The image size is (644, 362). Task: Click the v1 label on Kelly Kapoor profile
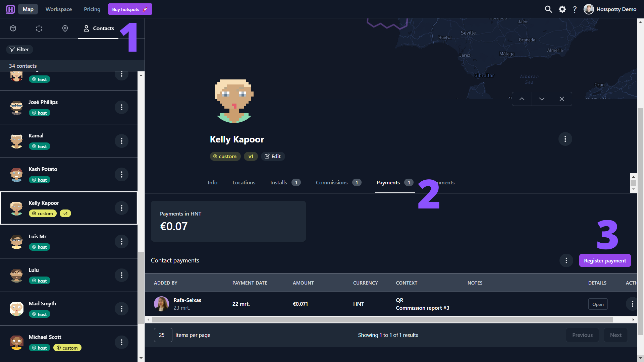point(251,156)
